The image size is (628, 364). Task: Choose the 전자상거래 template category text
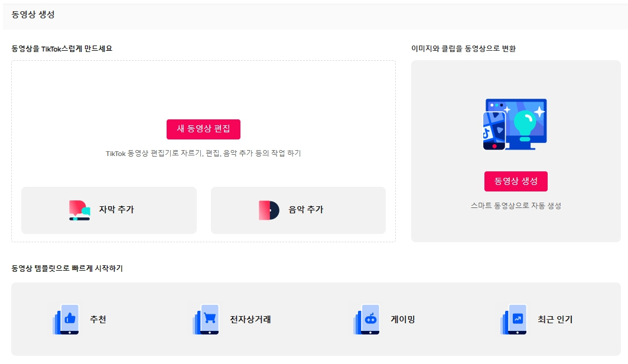(250, 319)
